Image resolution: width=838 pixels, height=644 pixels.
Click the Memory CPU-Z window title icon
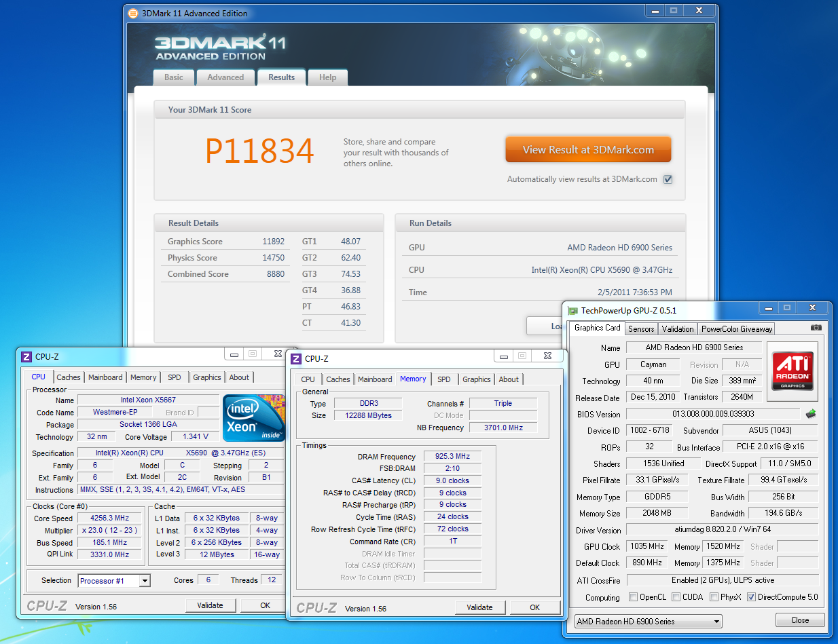tap(296, 358)
